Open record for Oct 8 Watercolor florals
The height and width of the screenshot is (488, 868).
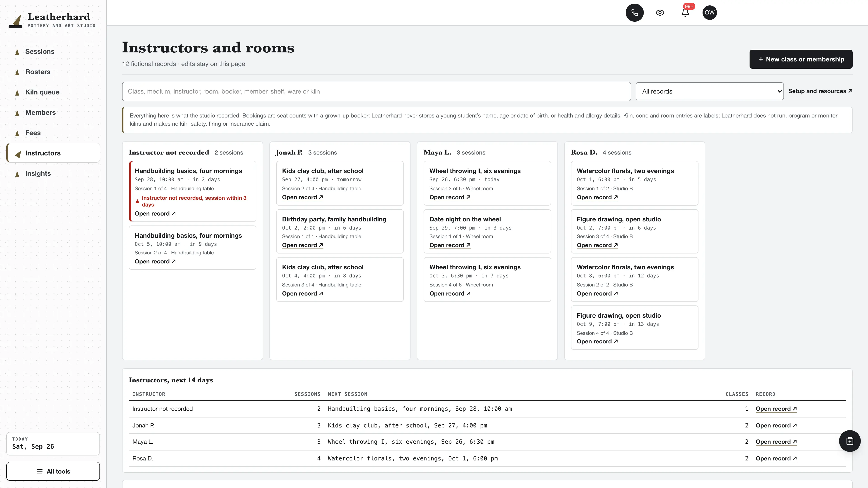[x=597, y=293]
